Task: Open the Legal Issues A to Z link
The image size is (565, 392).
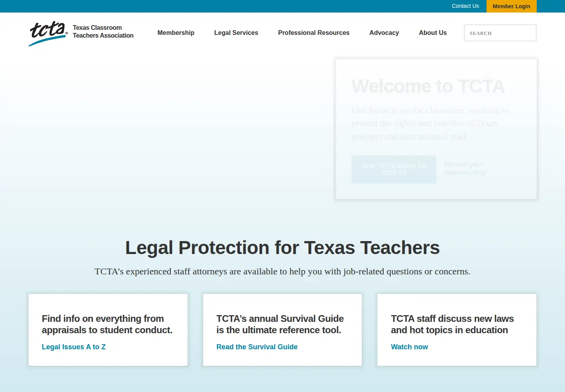Action: [x=74, y=347]
